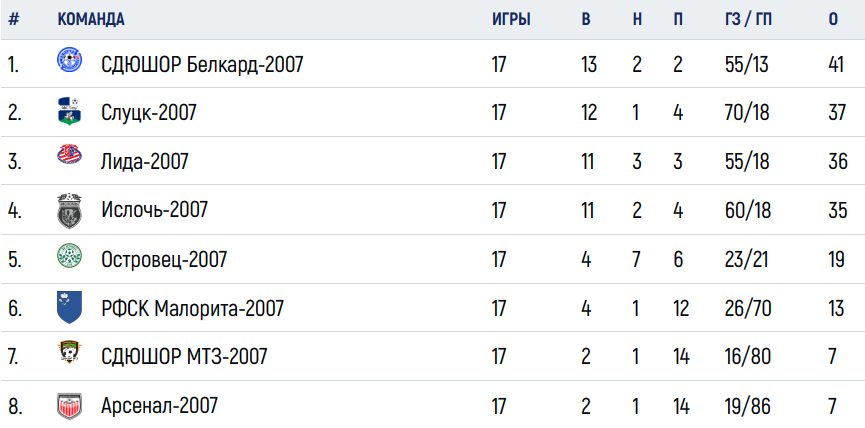Select the Лида-2007 team name
The height and width of the screenshot is (428, 865).
pyautogui.click(x=145, y=162)
